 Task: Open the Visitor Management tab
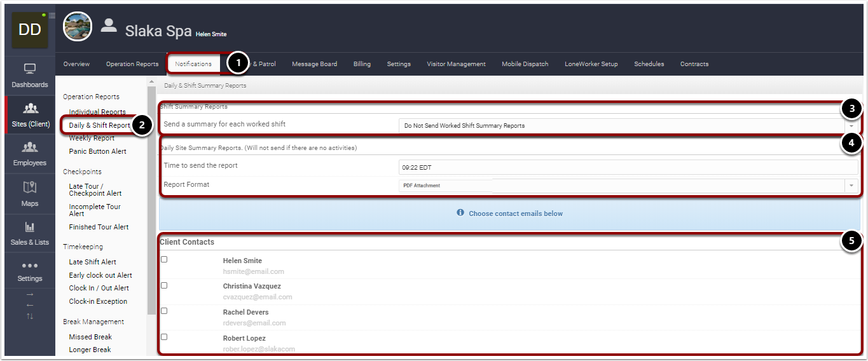tap(456, 64)
